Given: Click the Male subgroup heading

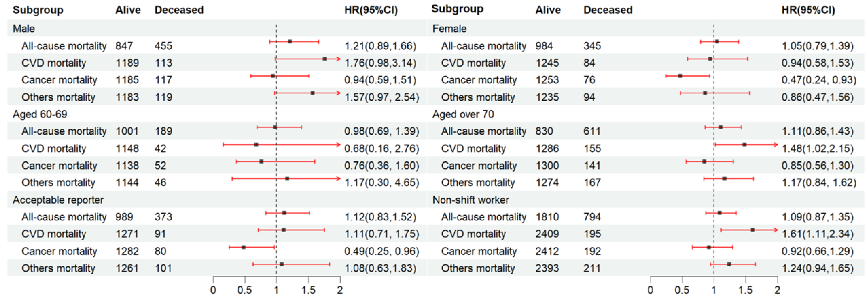Looking at the screenshot, I should tap(24, 29).
